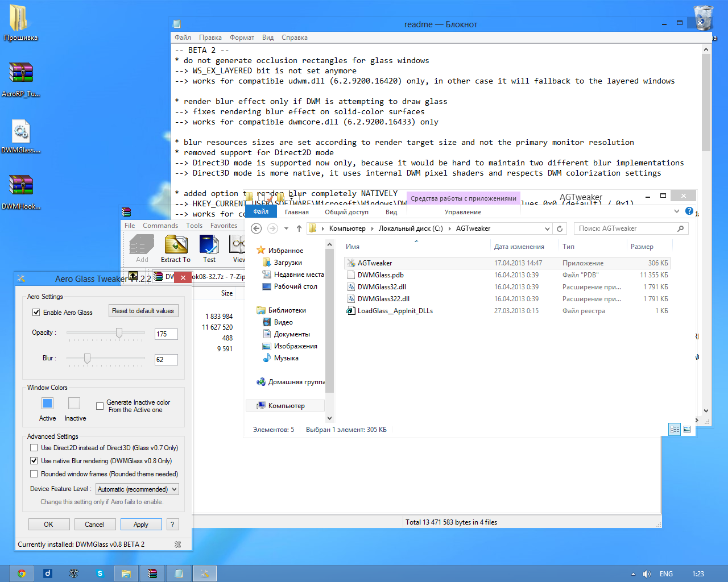Show hidden icons in the system tray

(x=633, y=574)
